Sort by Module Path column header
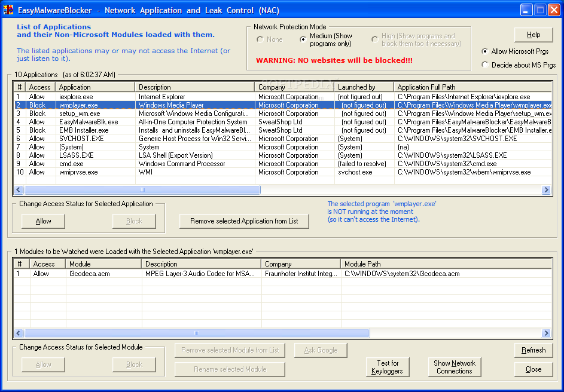Viewport: 564px width, 392px height. click(446, 264)
